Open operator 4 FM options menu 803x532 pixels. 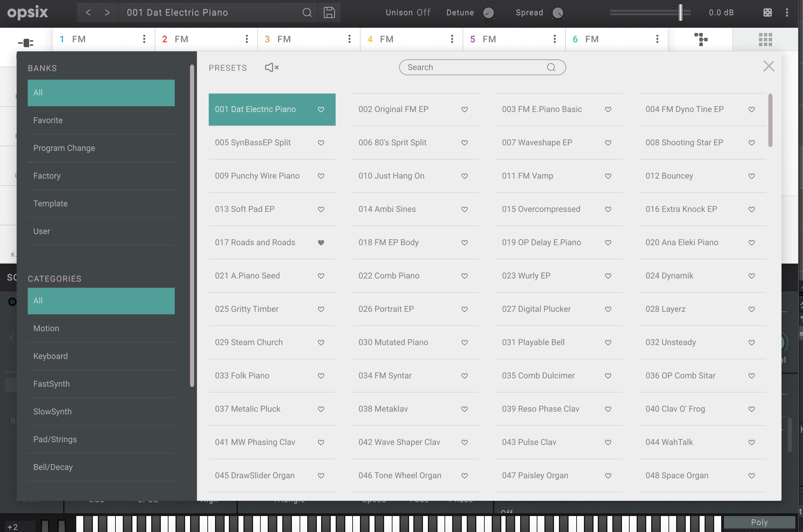[x=452, y=39]
